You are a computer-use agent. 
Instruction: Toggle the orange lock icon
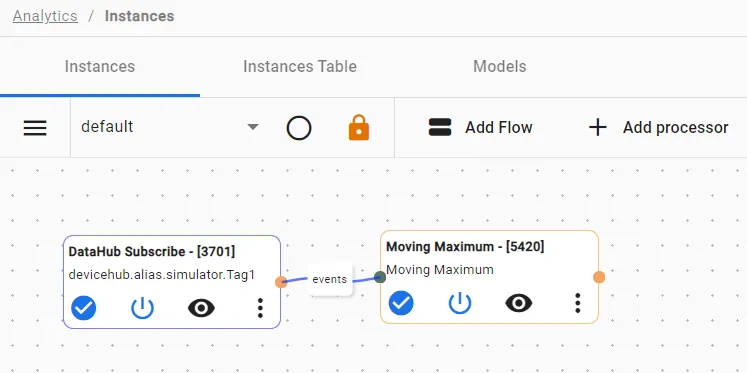[359, 128]
